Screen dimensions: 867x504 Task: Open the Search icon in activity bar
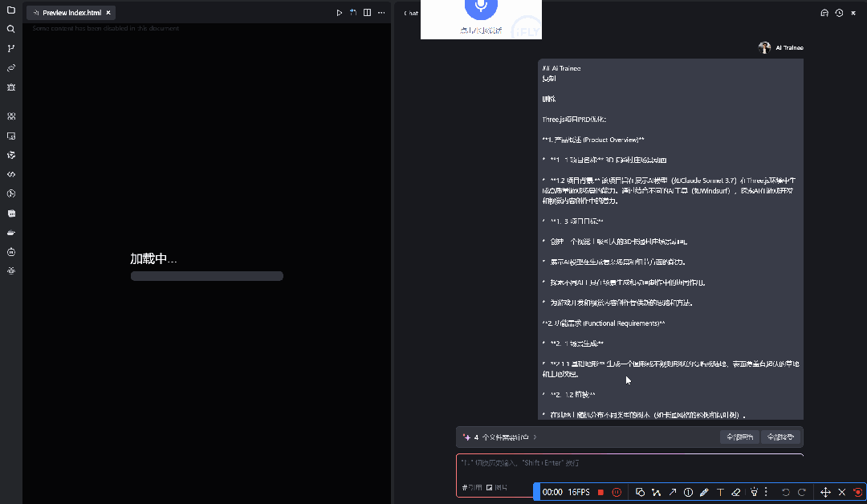pos(10,29)
